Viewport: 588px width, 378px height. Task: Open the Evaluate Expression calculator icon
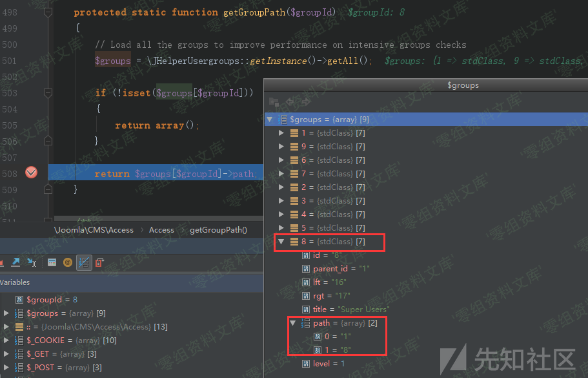point(52,262)
